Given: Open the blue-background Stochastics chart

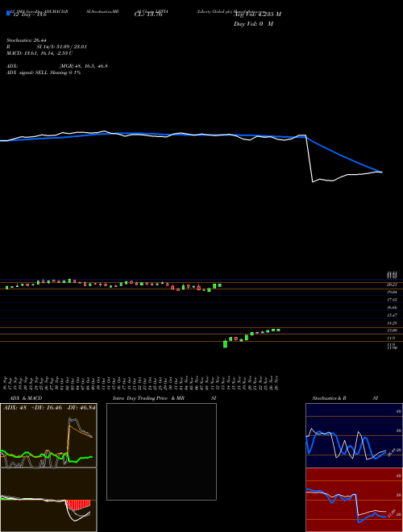Looking at the screenshot, I should 354,435.
